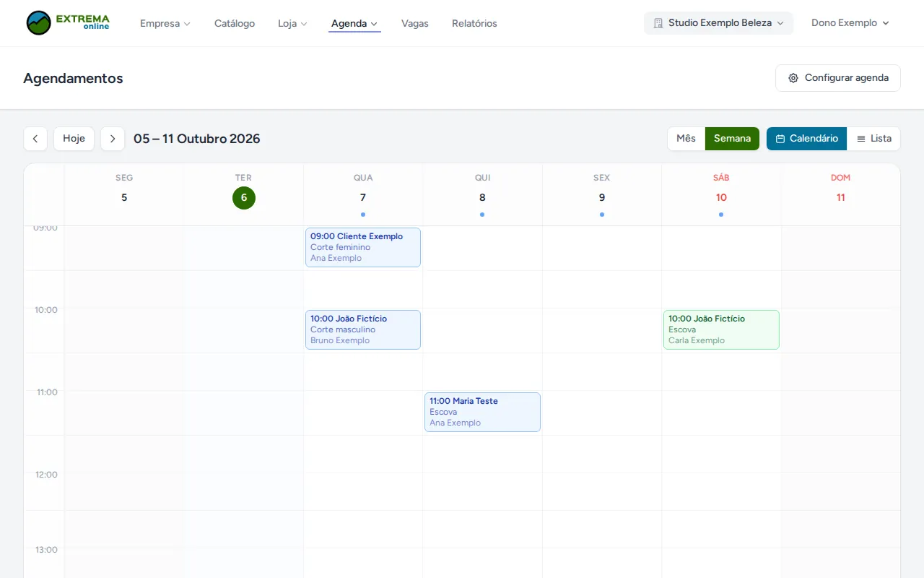Go to next week arrow
The height and width of the screenshot is (578, 924).
click(x=113, y=139)
